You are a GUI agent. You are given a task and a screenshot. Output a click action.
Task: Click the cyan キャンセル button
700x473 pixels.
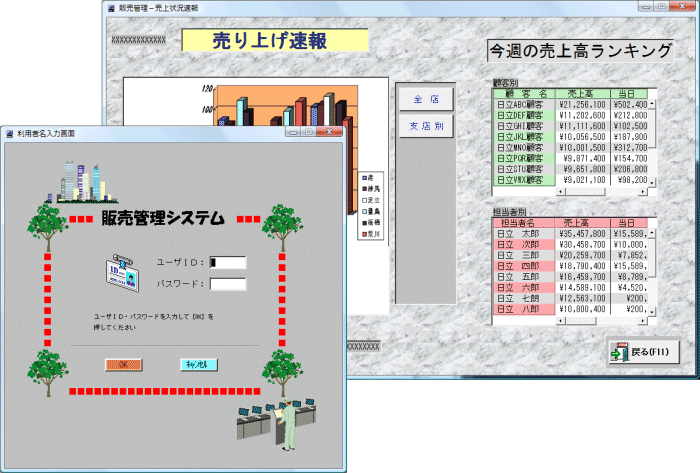tap(199, 365)
